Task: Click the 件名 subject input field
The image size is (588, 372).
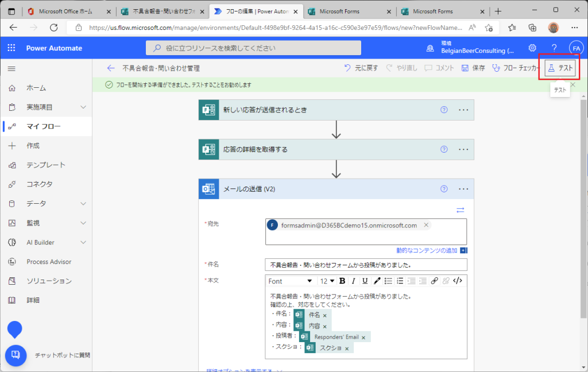Action: (366, 265)
